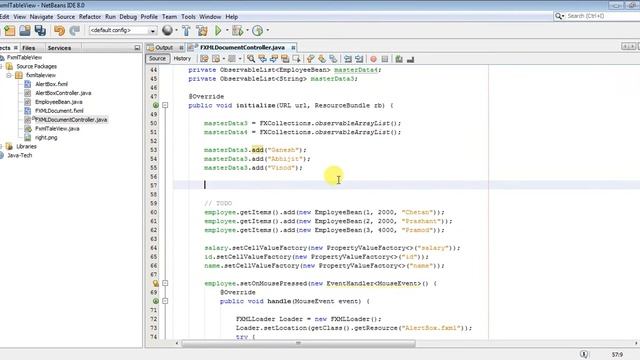Open the Source menu
The width and height of the screenshot is (640, 360).
point(66,17)
